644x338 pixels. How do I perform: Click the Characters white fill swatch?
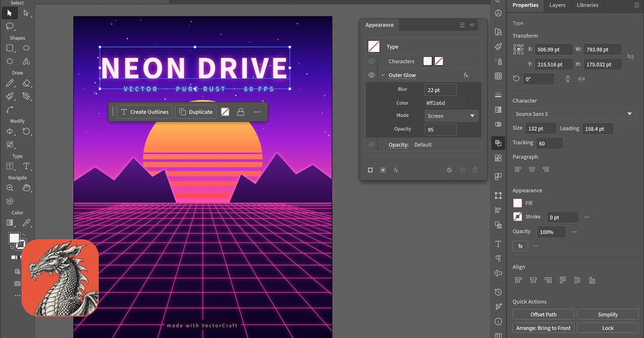point(428,61)
